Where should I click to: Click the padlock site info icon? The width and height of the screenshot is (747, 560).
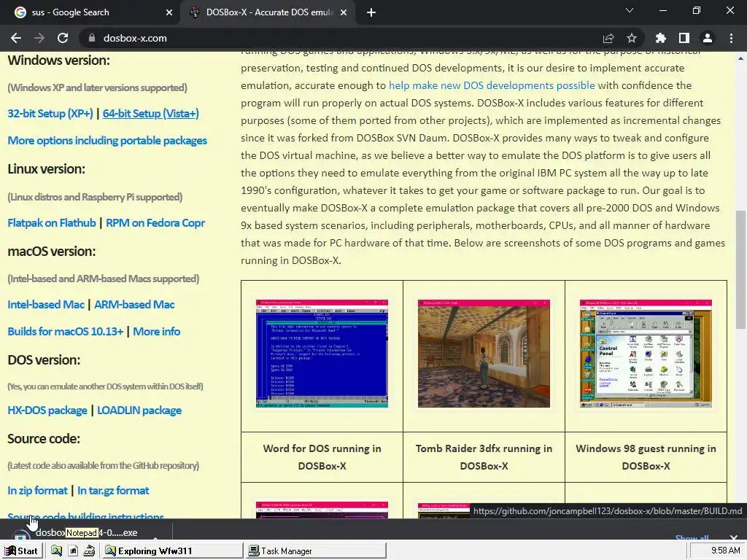[x=91, y=38]
